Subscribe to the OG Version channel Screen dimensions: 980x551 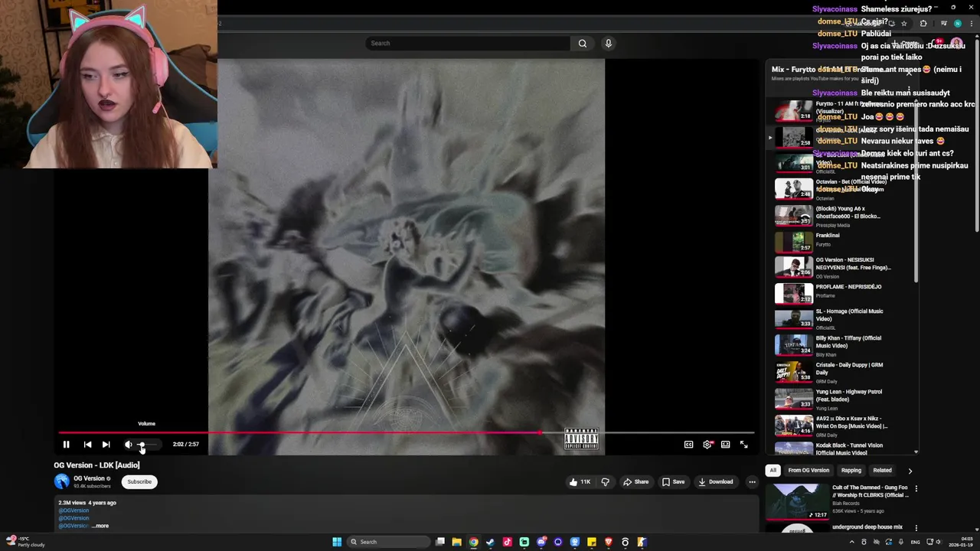coord(139,482)
